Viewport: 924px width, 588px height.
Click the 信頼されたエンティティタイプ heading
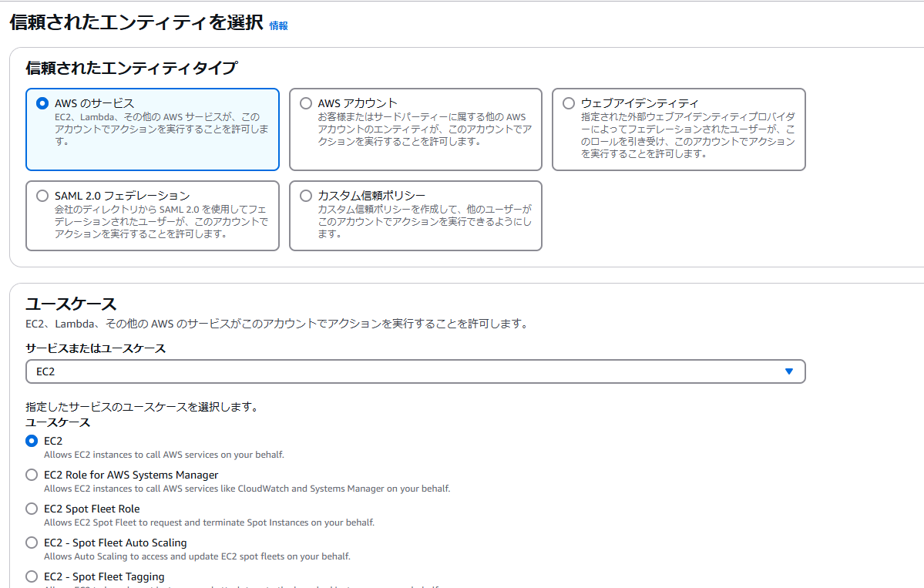pyautogui.click(x=132, y=69)
